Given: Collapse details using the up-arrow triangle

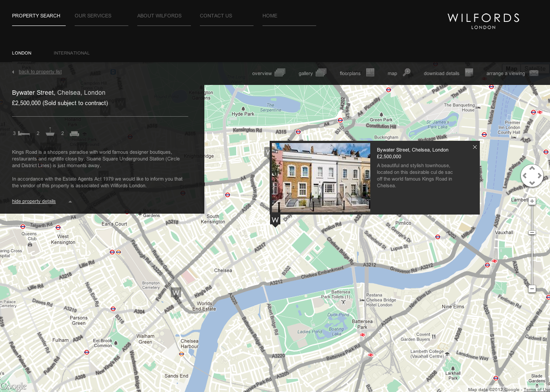Looking at the screenshot, I should [x=70, y=202].
